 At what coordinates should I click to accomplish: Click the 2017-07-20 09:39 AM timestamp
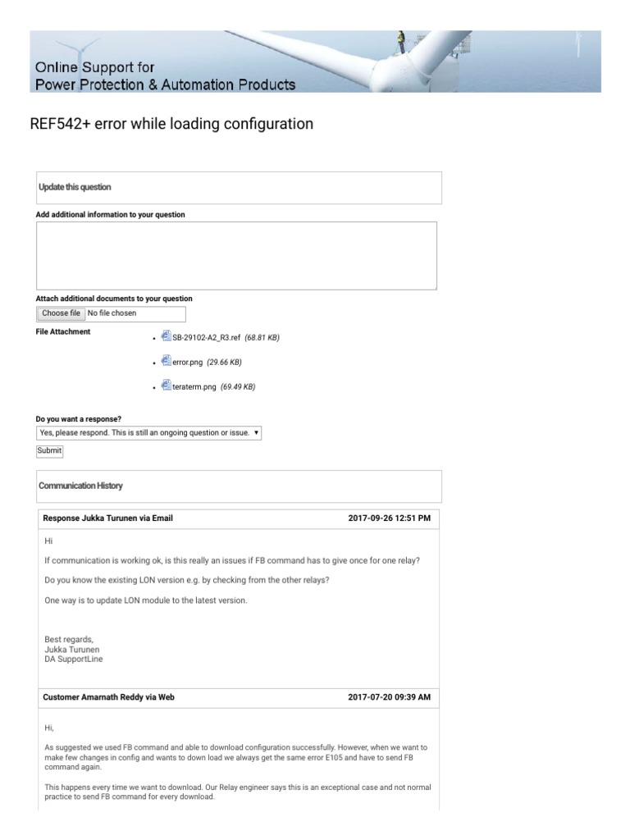pos(389,697)
